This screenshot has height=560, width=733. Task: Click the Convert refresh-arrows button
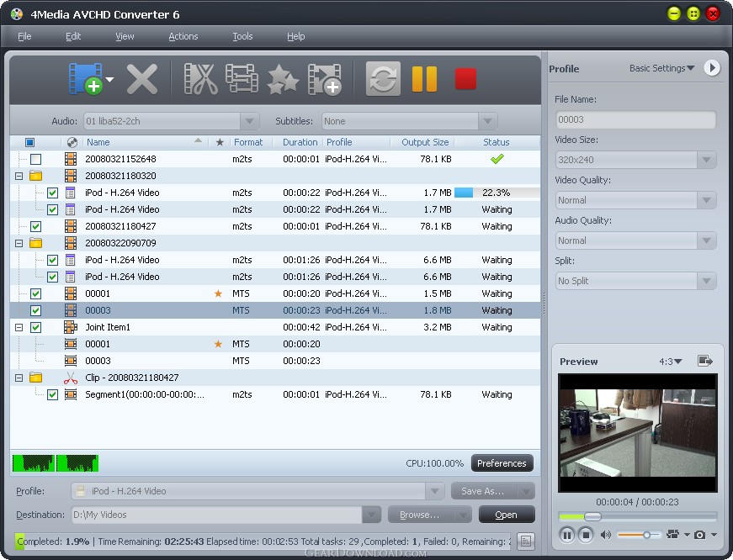pyautogui.click(x=383, y=78)
